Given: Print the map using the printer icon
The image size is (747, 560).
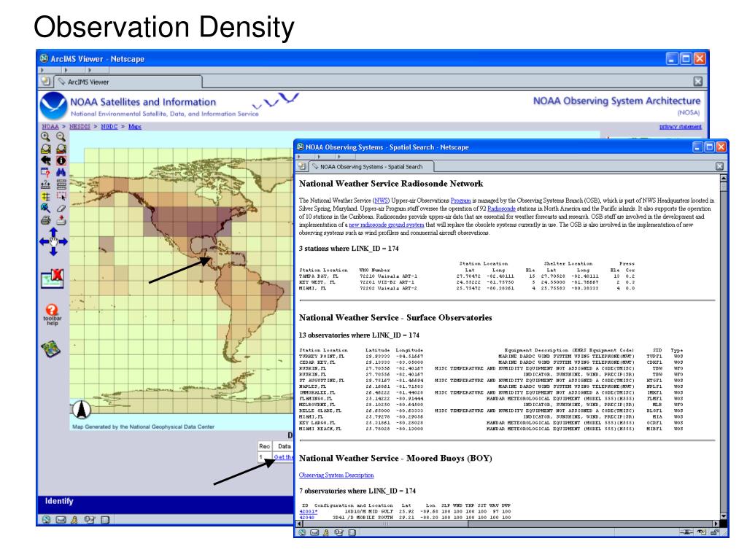Looking at the screenshot, I should (46, 220).
